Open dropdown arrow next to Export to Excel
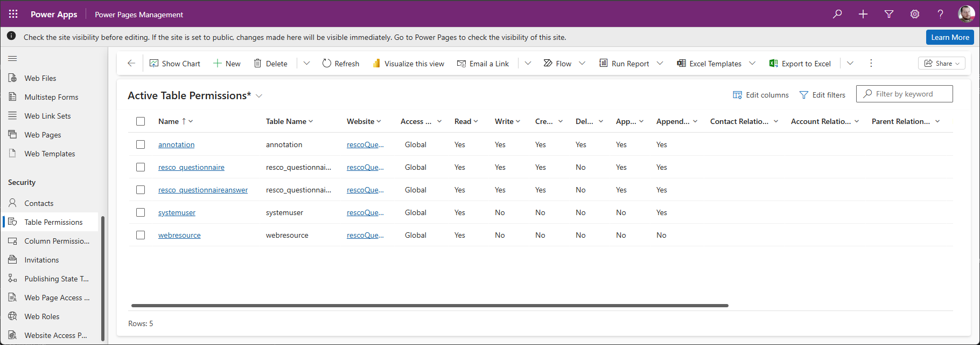Screen dimensions: 980x345 pos(850,64)
